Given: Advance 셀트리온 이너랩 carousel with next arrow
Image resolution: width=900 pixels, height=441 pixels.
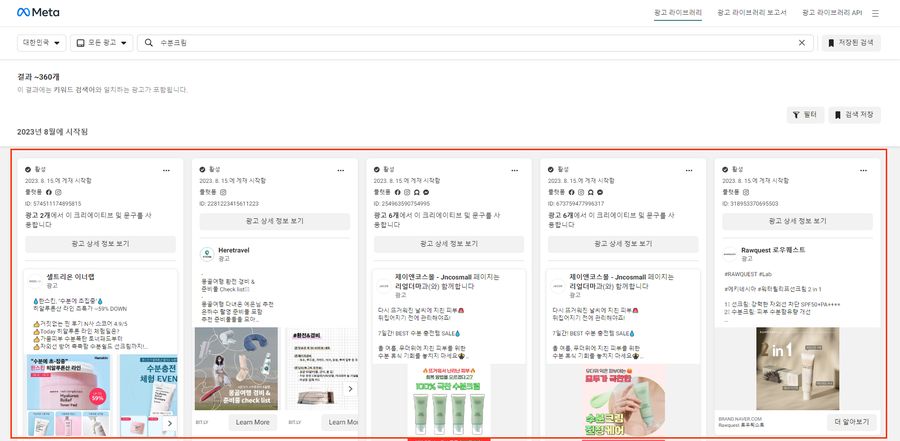Looking at the screenshot, I should click(169, 424).
